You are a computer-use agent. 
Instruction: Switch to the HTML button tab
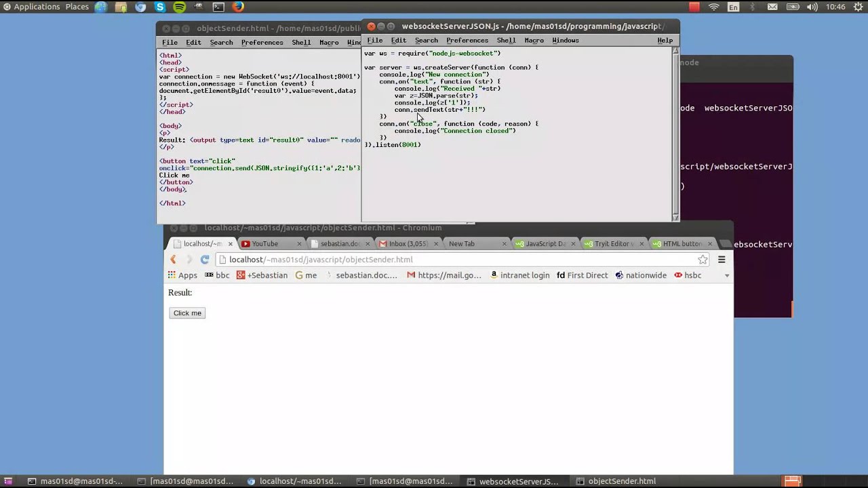click(x=681, y=244)
